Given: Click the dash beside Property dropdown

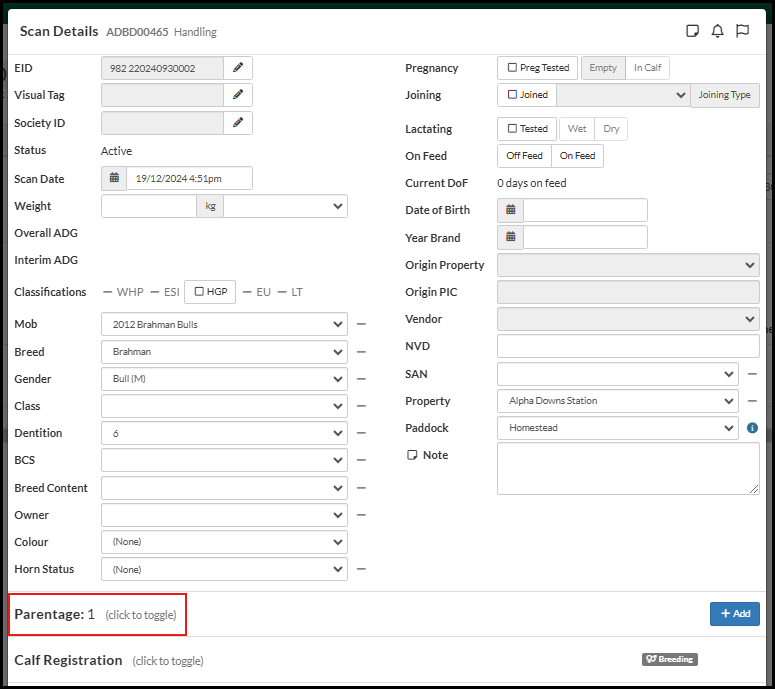Looking at the screenshot, I should coord(752,401).
